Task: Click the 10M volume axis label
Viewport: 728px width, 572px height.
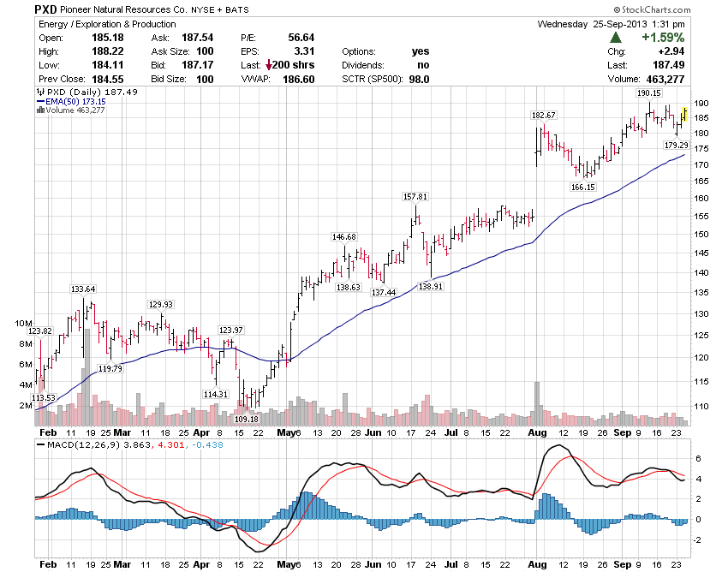Action: pyautogui.click(x=24, y=323)
